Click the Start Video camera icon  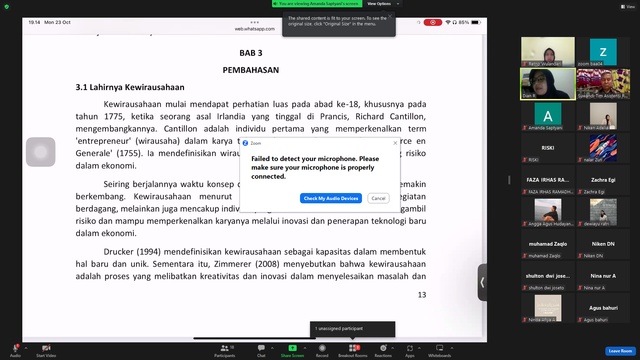pos(46,348)
